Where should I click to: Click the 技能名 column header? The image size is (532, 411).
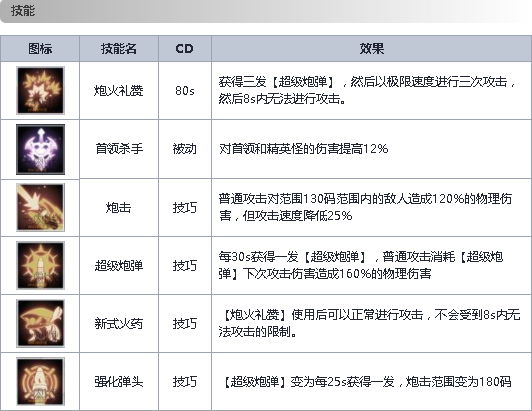click(x=119, y=49)
